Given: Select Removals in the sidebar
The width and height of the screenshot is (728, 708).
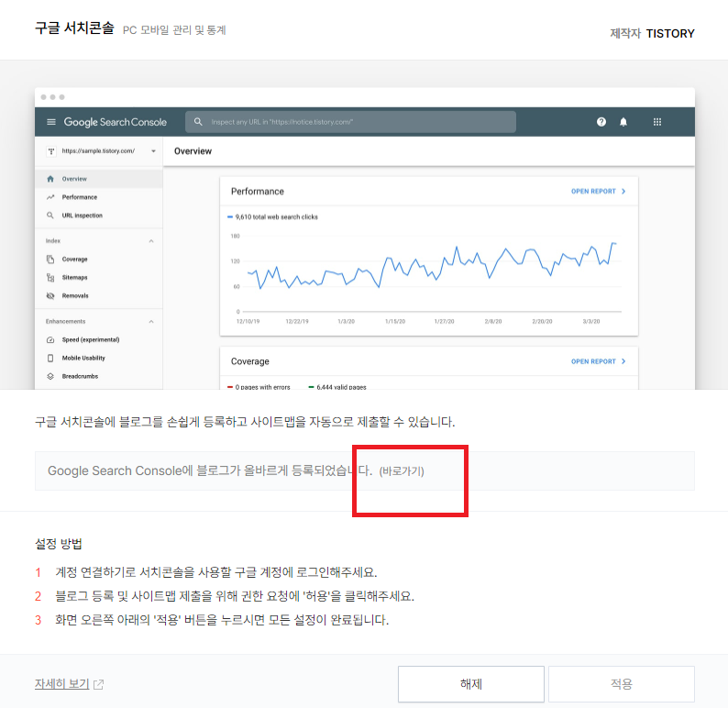Looking at the screenshot, I should coord(99,295).
